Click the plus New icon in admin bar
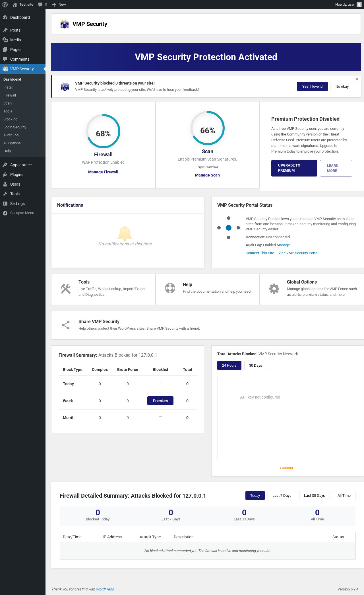 pos(54,5)
